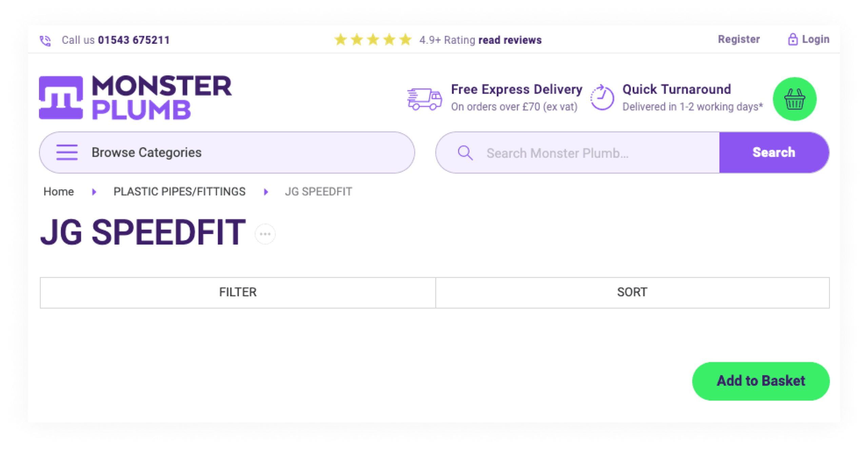The width and height of the screenshot is (868, 453).
Task: Click the Register link
Action: click(739, 39)
